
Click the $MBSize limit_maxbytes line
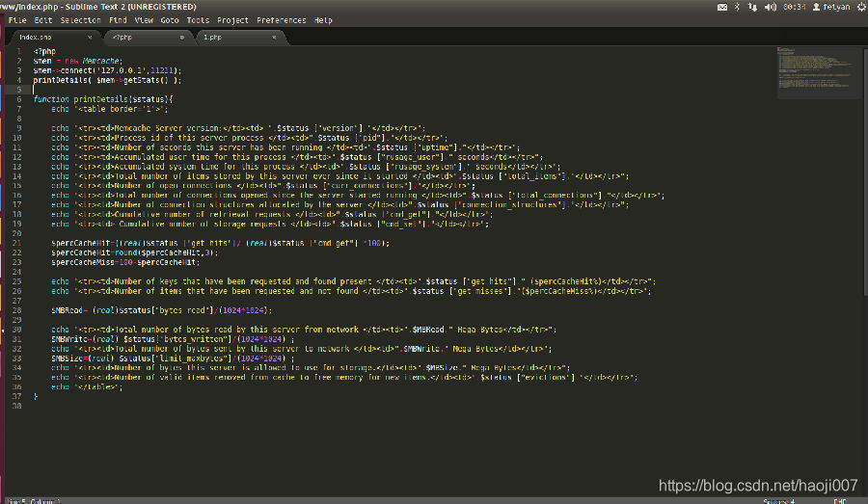173,358
